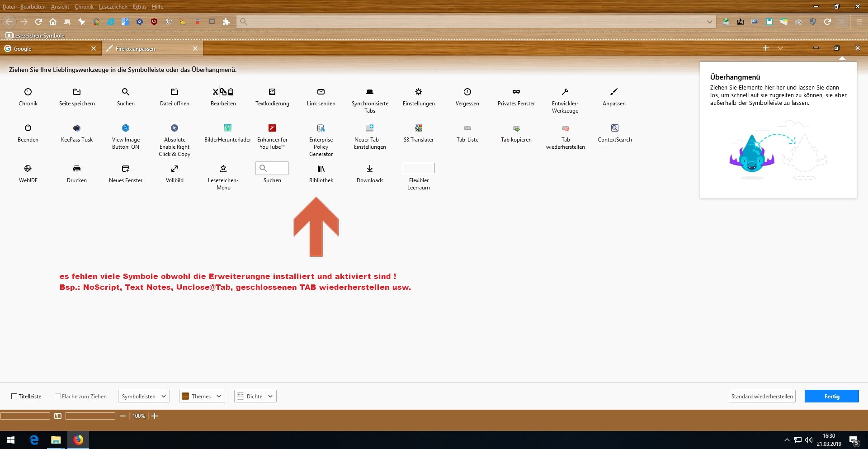868x449 pixels.
Task: Open the Ansicht menu
Action: (x=60, y=7)
